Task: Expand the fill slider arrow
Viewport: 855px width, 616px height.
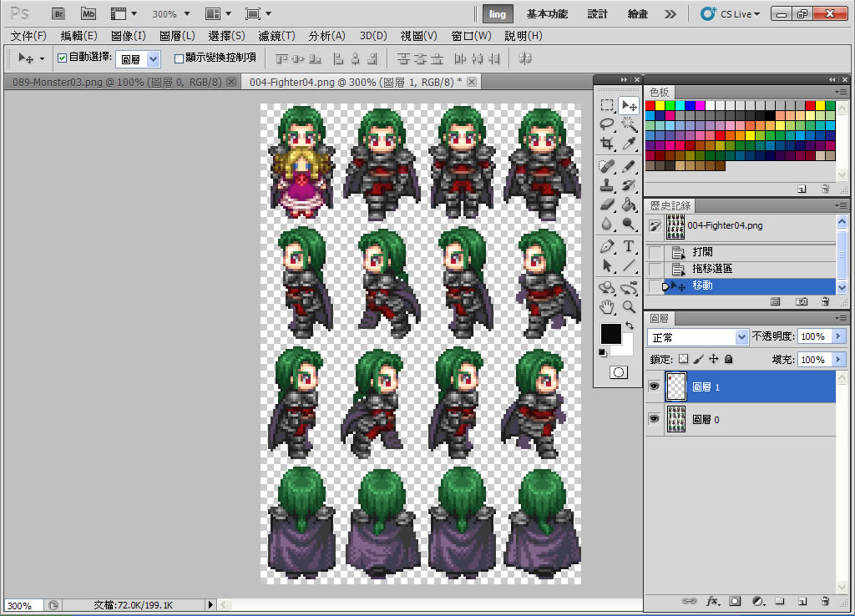Action: 838,359
